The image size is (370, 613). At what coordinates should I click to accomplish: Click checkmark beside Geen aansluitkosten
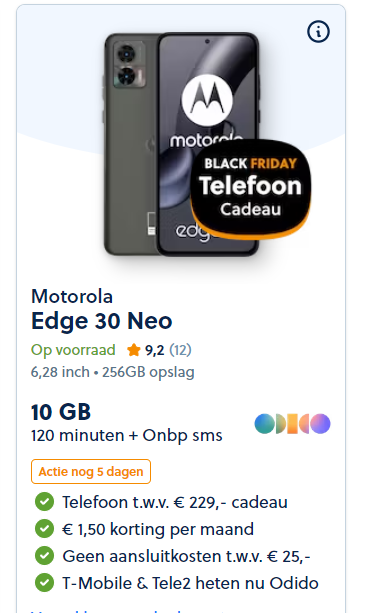[45, 556]
